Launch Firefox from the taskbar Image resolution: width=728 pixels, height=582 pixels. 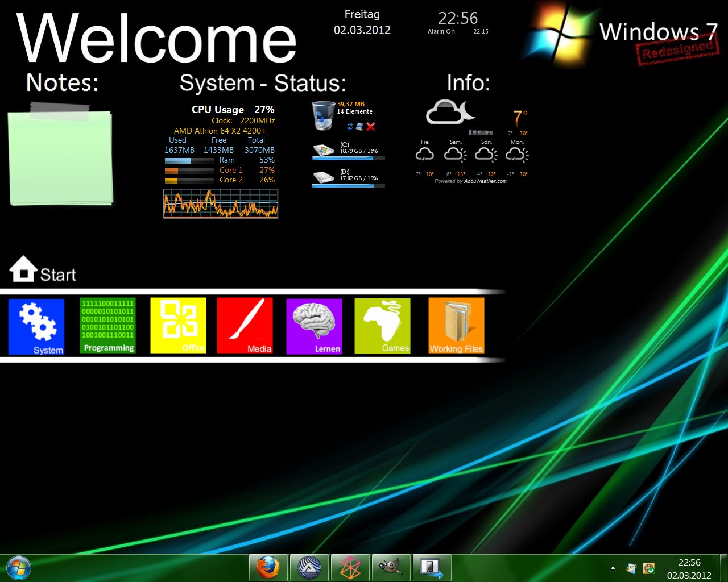coord(268,567)
